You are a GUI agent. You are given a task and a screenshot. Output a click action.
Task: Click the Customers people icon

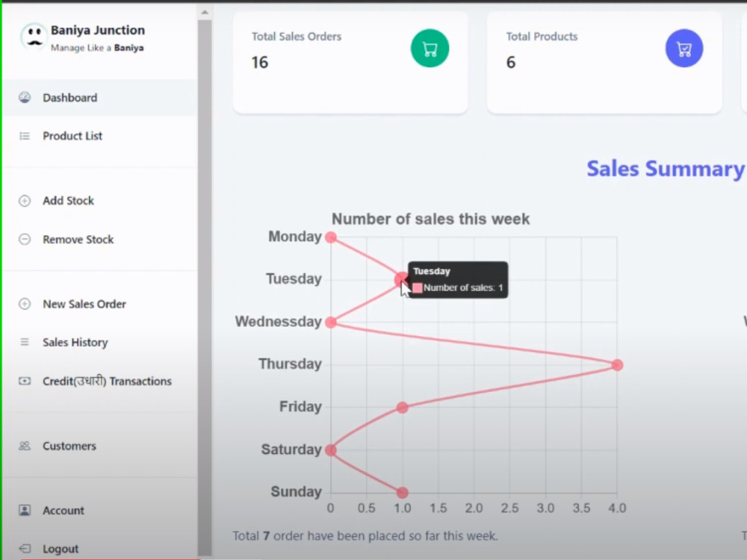tap(25, 446)
